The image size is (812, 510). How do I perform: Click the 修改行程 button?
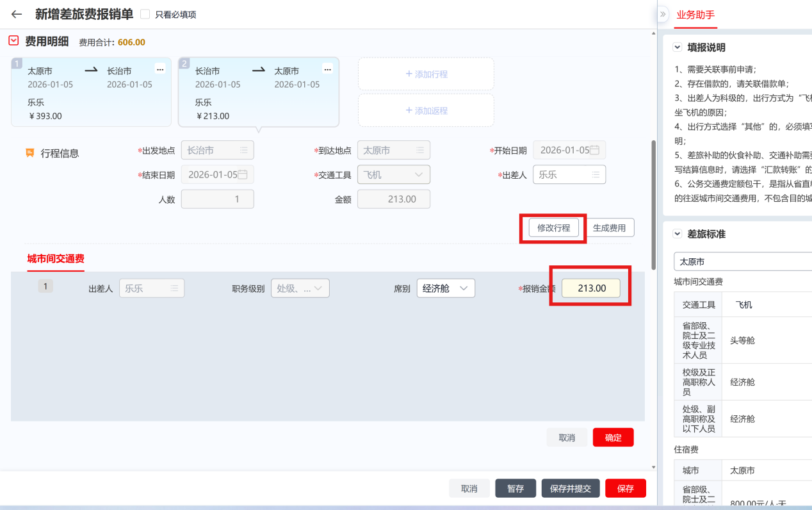pos(553,228)
